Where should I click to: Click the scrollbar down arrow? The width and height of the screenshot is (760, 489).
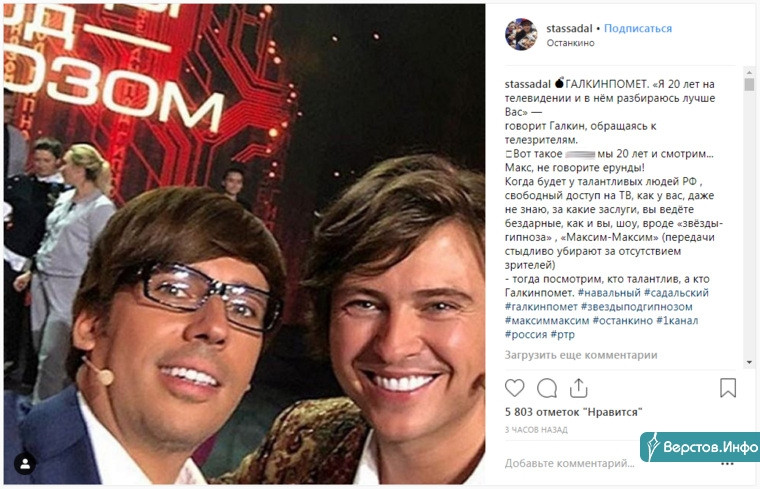(749, 362)
